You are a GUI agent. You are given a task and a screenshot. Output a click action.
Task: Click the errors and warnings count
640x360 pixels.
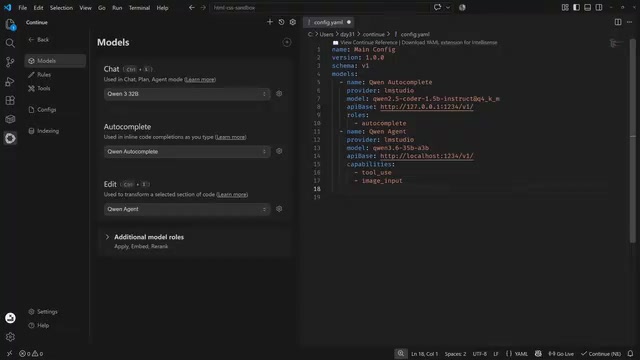[31, 353]
